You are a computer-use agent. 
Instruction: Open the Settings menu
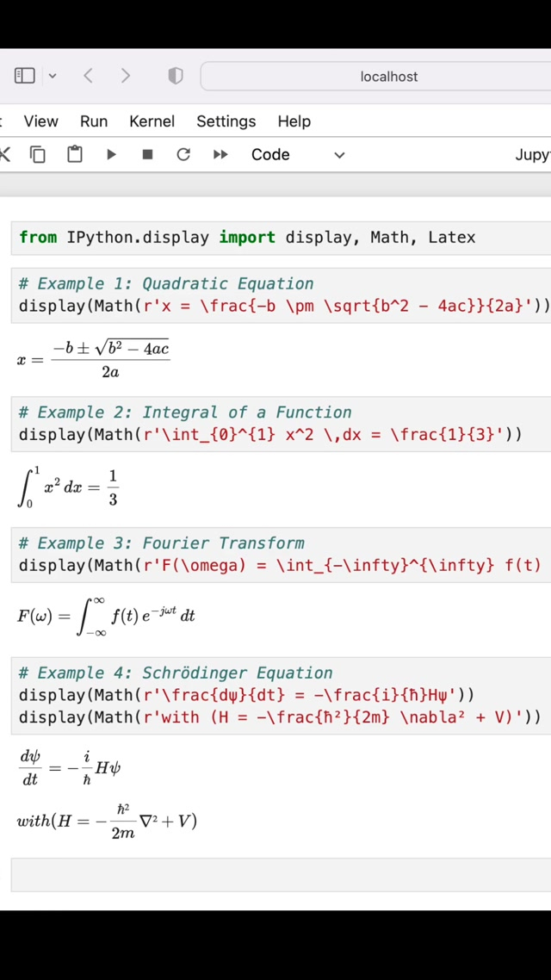click(226, 121)
